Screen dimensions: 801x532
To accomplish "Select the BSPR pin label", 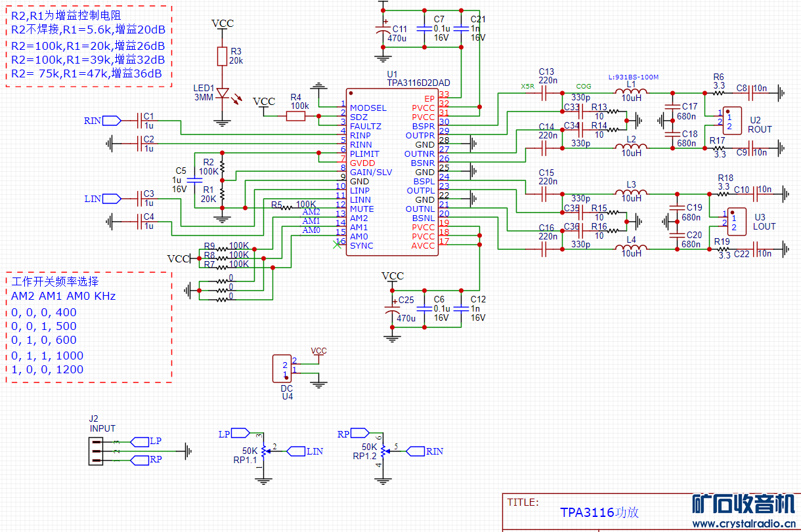I will [423, 126].
